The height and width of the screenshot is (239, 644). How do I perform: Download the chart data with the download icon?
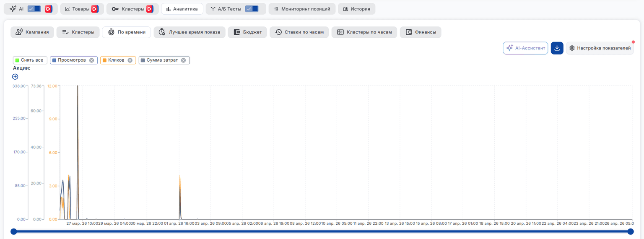[x=557, y=48]
